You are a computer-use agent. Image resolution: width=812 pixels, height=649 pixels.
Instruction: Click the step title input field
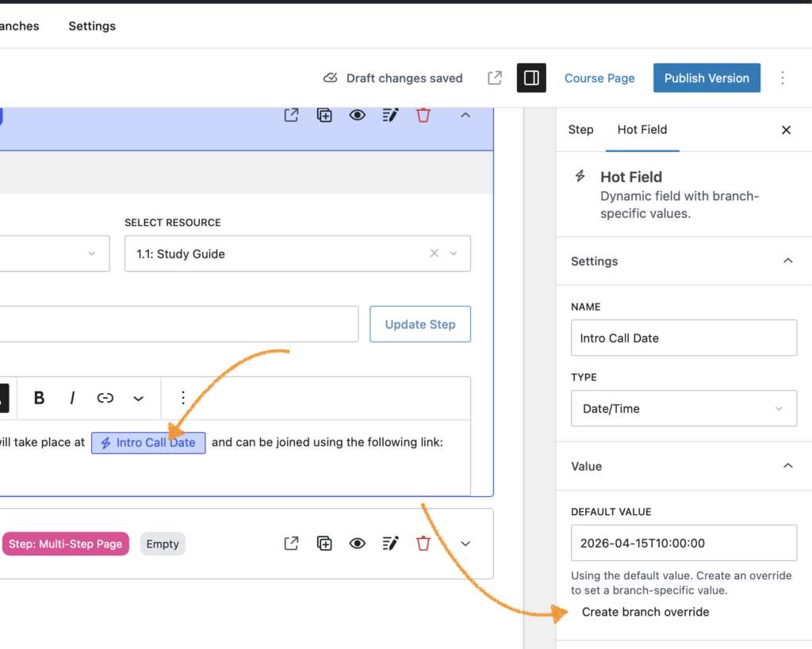tap(178, 324)
